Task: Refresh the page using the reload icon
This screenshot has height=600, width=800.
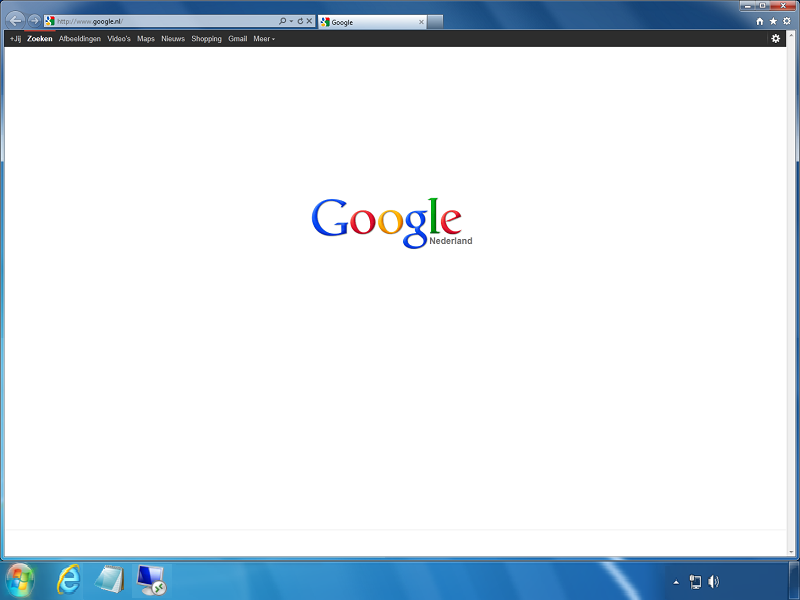Action: tap(300, 21)
